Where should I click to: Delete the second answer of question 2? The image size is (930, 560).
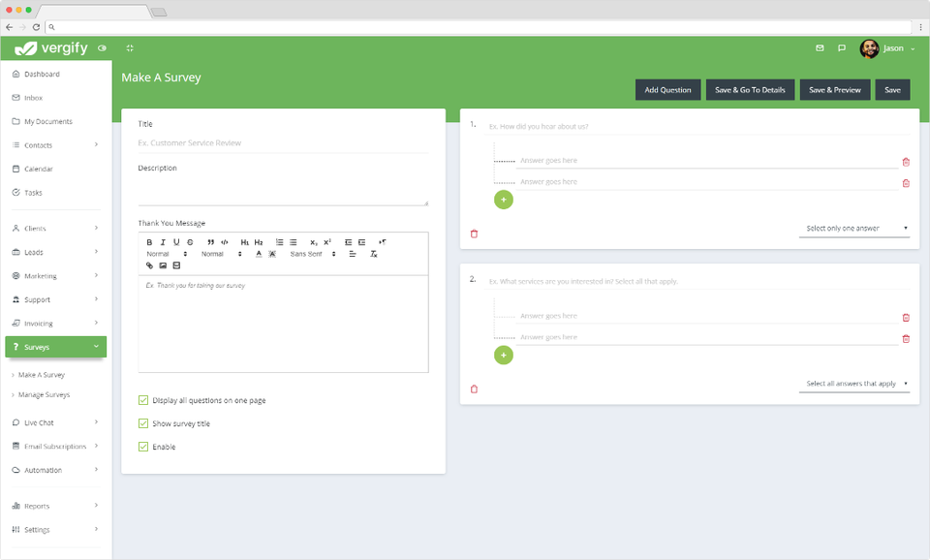(906, 339)
